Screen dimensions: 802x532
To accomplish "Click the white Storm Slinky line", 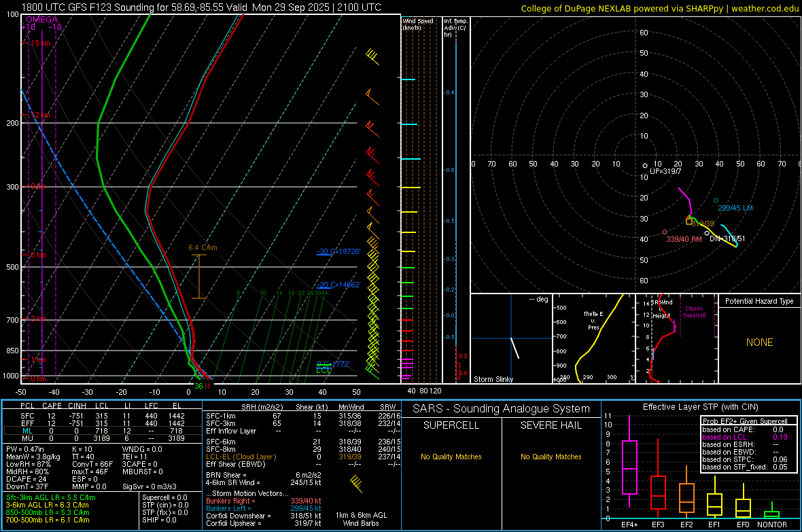I will click(515, 348).
